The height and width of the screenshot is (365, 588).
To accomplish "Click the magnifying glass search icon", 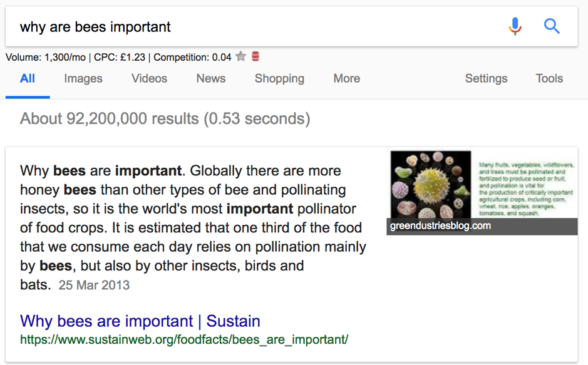I will click(x=552, y=26).
